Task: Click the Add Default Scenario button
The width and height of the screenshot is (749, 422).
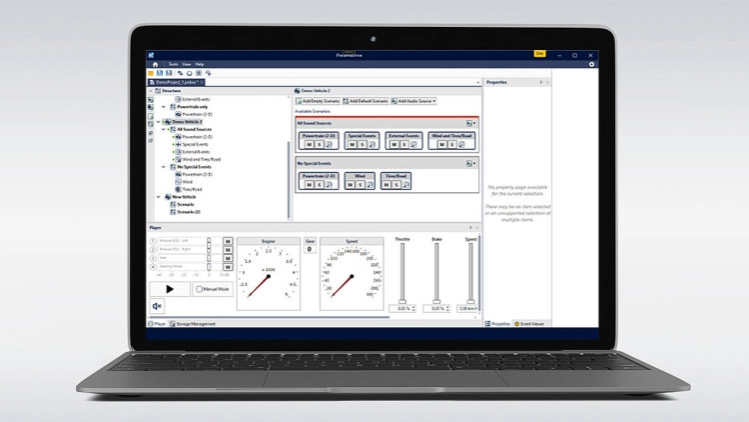Action: 367,101
